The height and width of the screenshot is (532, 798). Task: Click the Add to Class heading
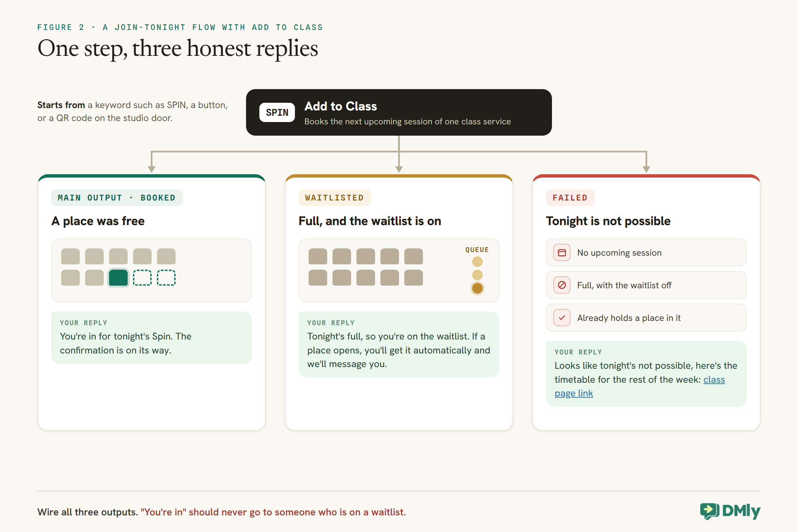coord(340,106)
